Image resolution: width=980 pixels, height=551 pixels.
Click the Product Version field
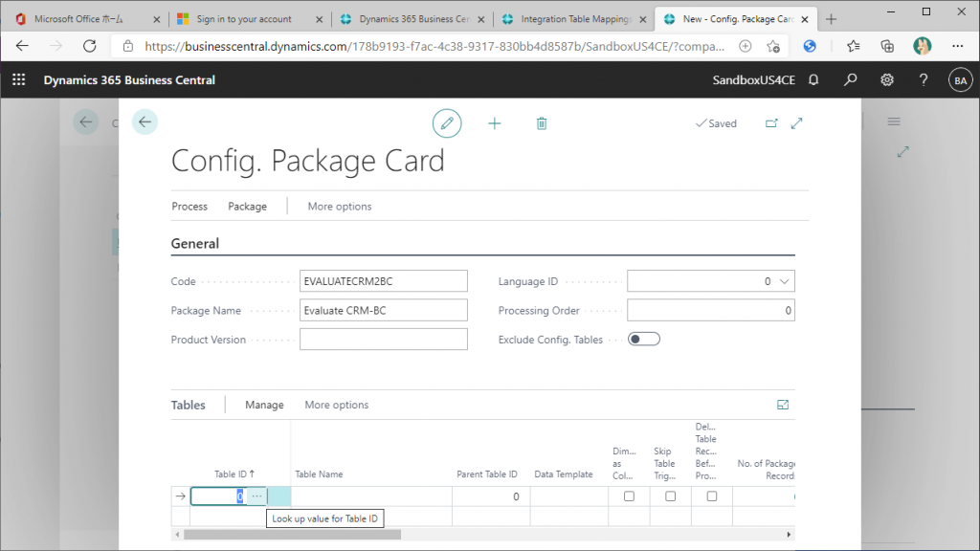coord(383,340)
